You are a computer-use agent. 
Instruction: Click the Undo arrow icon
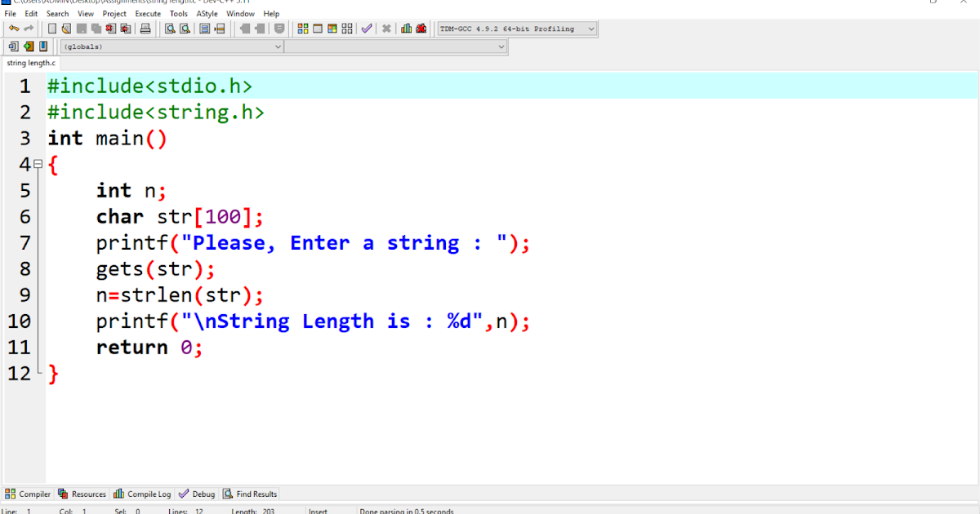[14, 29]
